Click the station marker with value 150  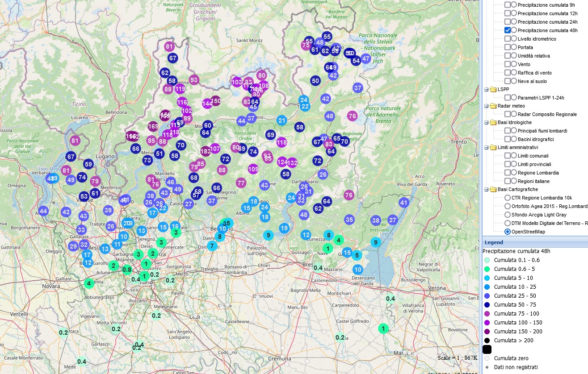[216, 101]
